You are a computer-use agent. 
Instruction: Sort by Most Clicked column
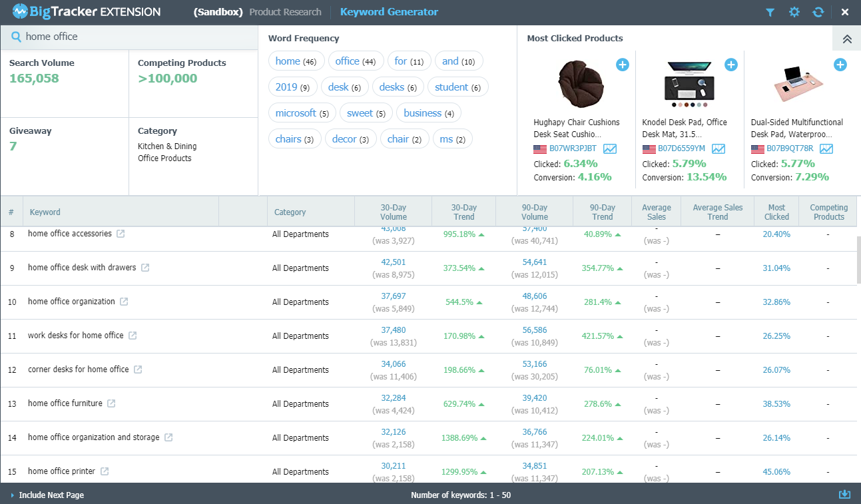(776, 212)
